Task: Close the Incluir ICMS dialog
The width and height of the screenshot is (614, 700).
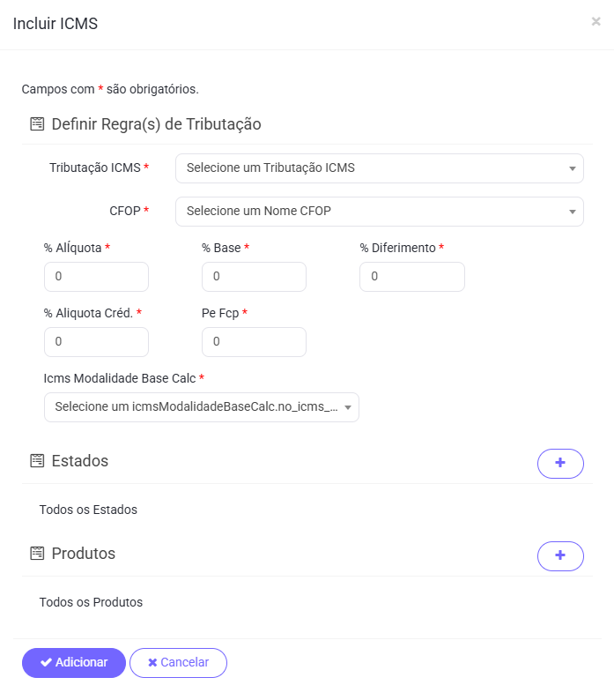Action: point(596,22)
